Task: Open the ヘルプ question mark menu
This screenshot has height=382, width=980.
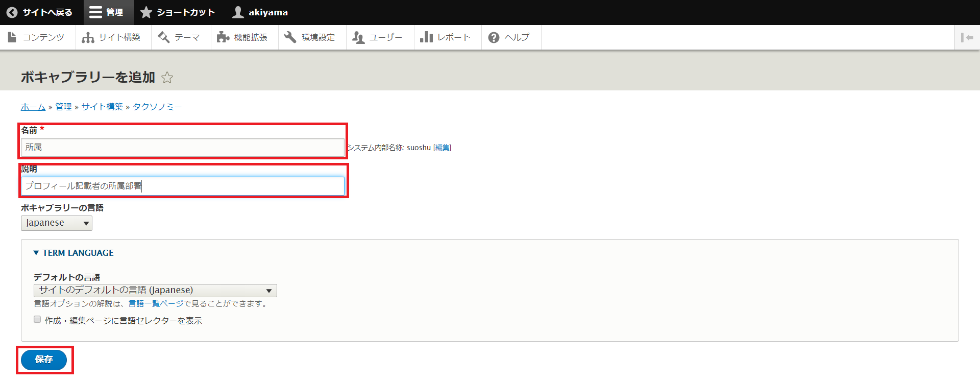Action: [510, 37]
